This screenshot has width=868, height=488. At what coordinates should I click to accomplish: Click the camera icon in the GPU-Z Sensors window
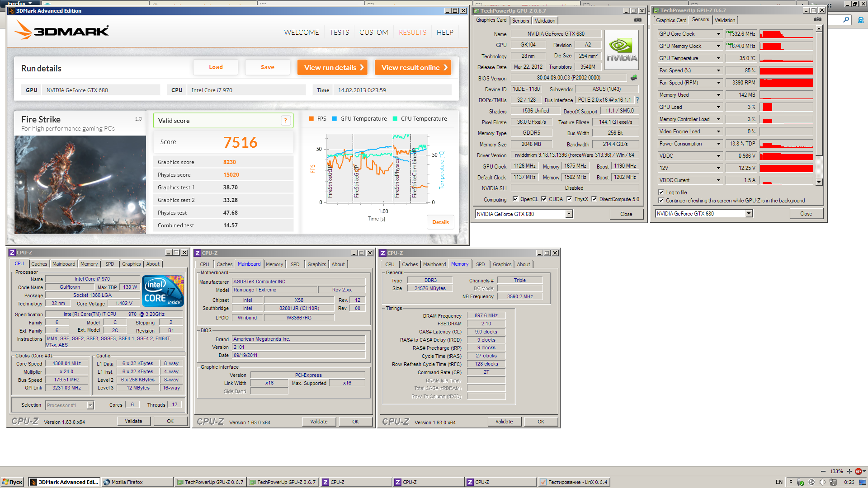[817, 19]
